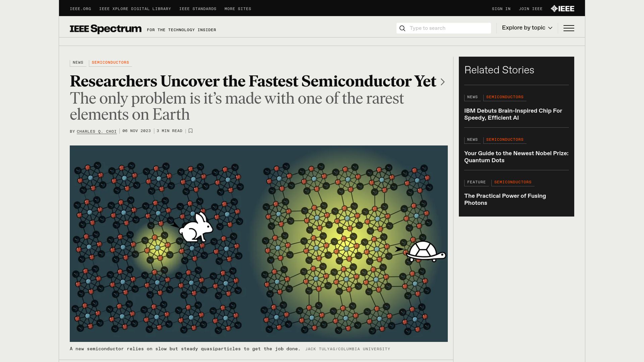Screen dimensions: 644x362
Task: Click NEWS tag above the Nobel Prize story
Action: [x=472, y=140]
